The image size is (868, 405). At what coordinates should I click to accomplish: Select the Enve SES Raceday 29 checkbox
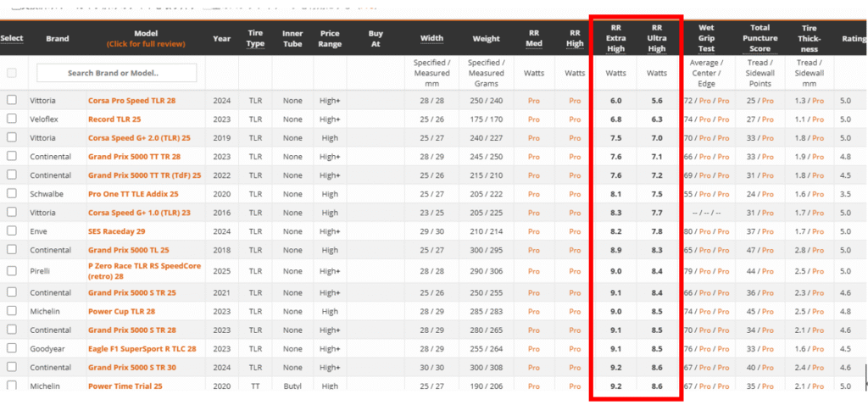click(12, 231)
